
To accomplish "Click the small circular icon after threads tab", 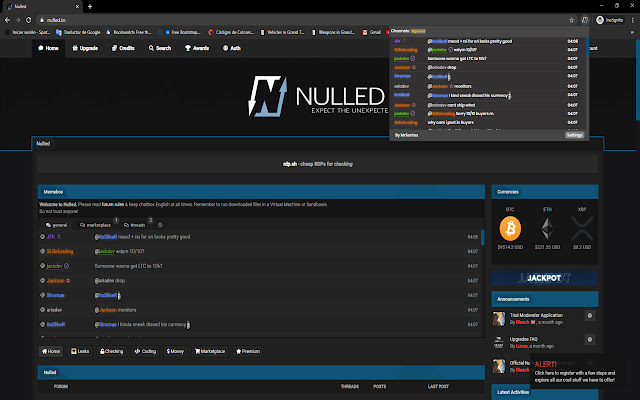I will (160, 225).
